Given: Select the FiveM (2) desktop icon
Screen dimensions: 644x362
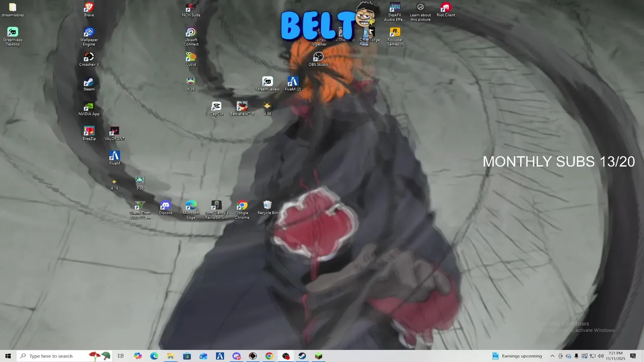Looking at the screenshot, I should [x=293, y=84].
